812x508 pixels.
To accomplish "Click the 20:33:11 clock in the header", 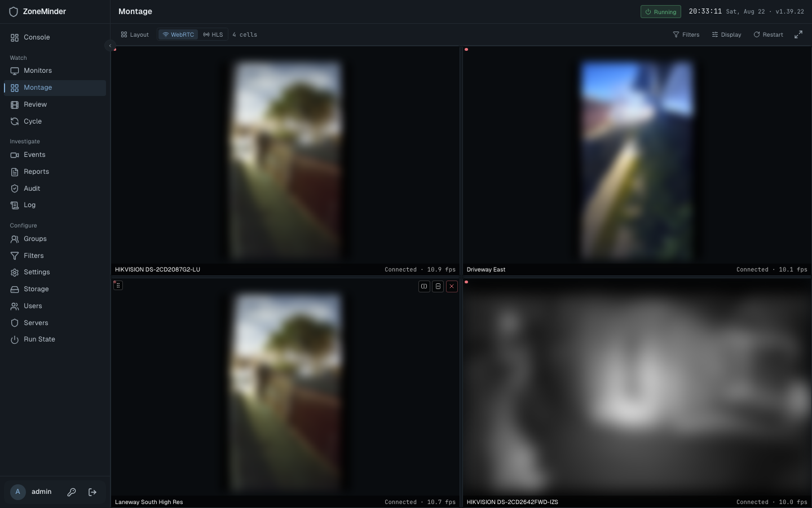I will [705, 11].
